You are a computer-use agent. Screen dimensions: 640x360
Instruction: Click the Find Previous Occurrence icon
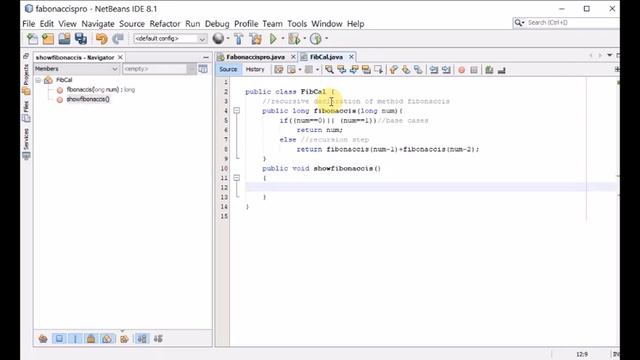tap(341, 70)
